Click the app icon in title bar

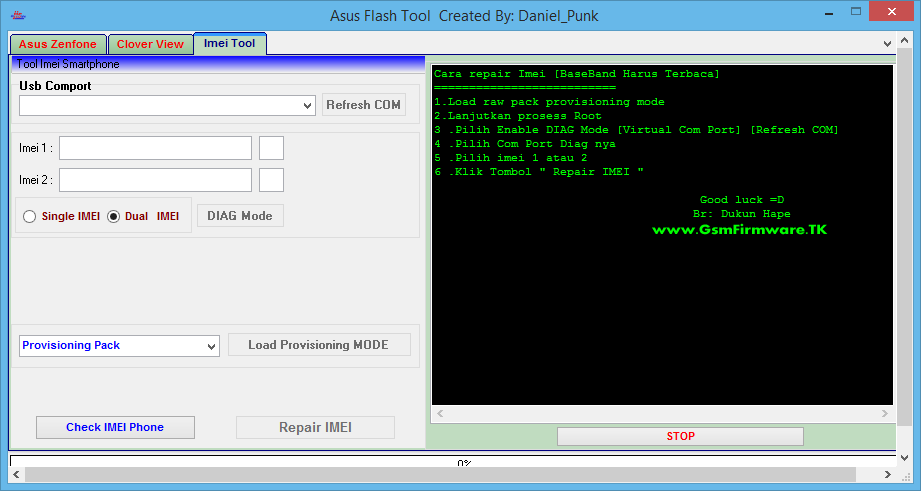[18, 15]
